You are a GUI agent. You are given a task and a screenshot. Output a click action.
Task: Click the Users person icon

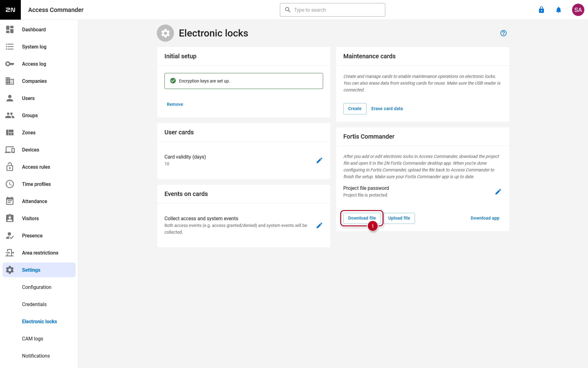[10, 98]
